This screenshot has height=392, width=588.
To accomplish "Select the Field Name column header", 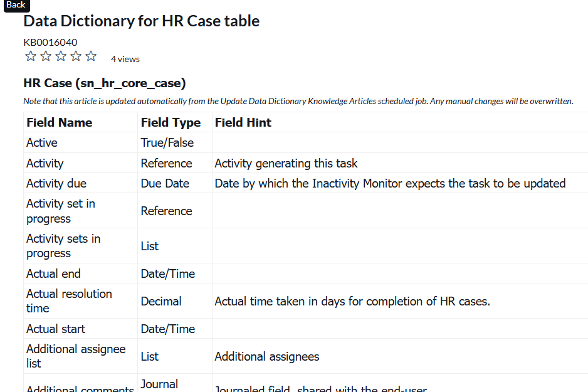I will click(x=59, y=122).
